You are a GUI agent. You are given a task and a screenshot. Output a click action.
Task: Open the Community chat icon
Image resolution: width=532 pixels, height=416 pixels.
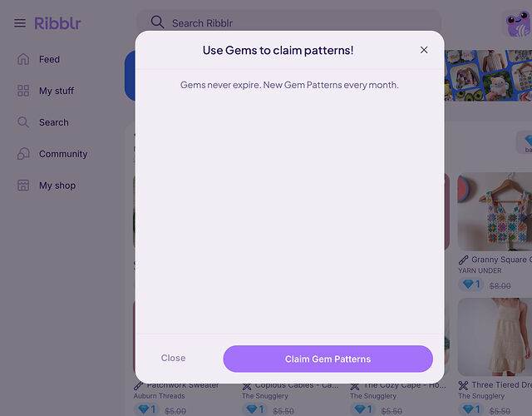click(x=23, y=154)
